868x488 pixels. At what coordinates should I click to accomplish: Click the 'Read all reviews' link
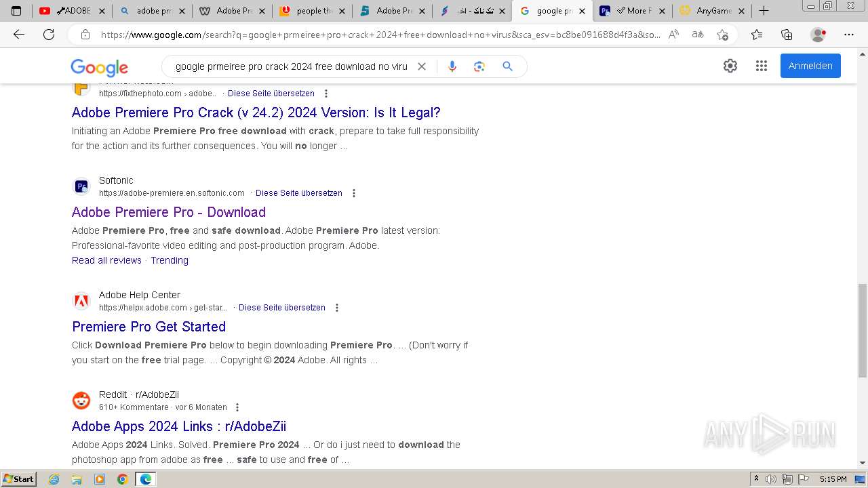click(x=106, y=260)
